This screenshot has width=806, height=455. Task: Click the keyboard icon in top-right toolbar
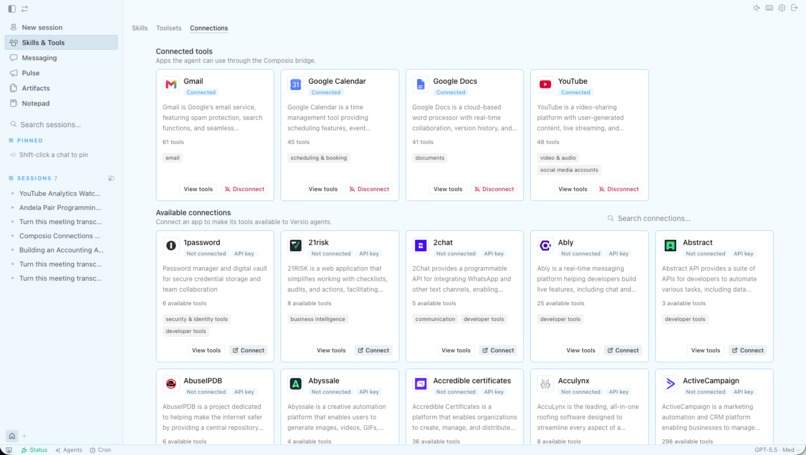pos(770,8)
